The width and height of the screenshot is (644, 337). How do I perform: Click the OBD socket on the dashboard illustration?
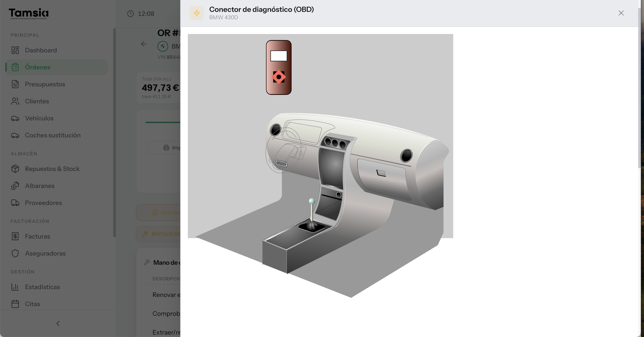[281, 164]
